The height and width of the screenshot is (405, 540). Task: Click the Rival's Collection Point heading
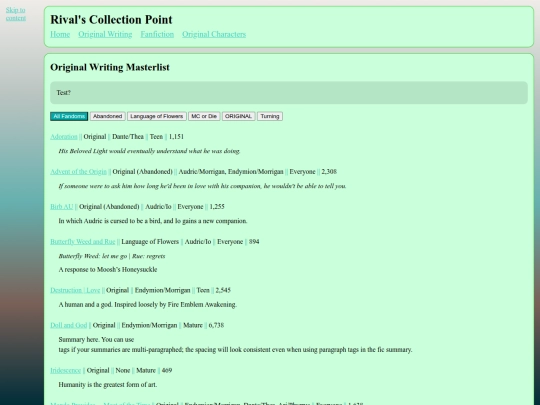click(111, 20)
